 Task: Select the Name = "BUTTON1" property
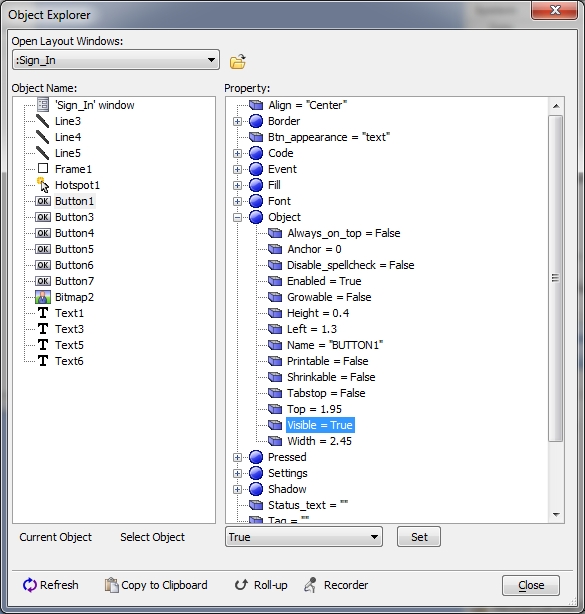[335, 345]
